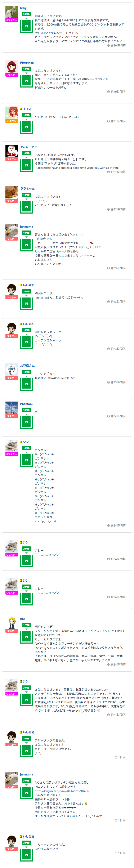This screenshot has width=134, height=868.
Task: Click the 17MB badge on RIO's post
Action: [26, 625]
